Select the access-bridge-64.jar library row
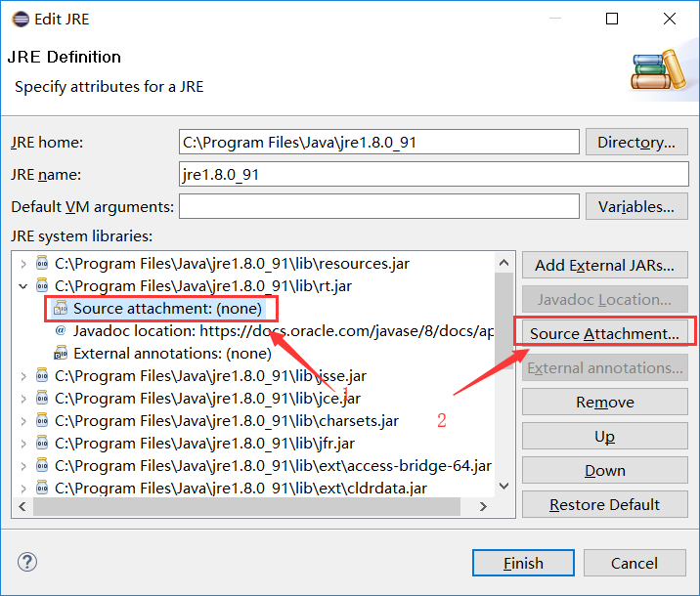This screenshot has height=596, width=700. click(273, 465)
